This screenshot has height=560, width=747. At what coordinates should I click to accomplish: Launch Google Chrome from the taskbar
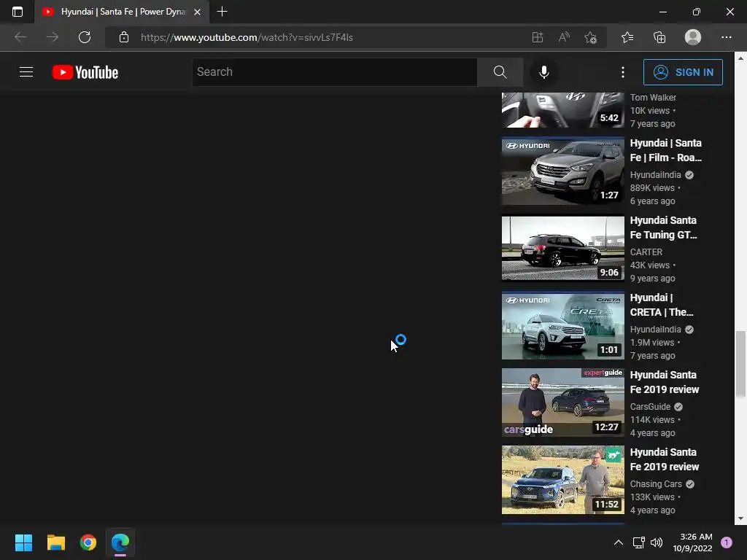click(88, 542)
